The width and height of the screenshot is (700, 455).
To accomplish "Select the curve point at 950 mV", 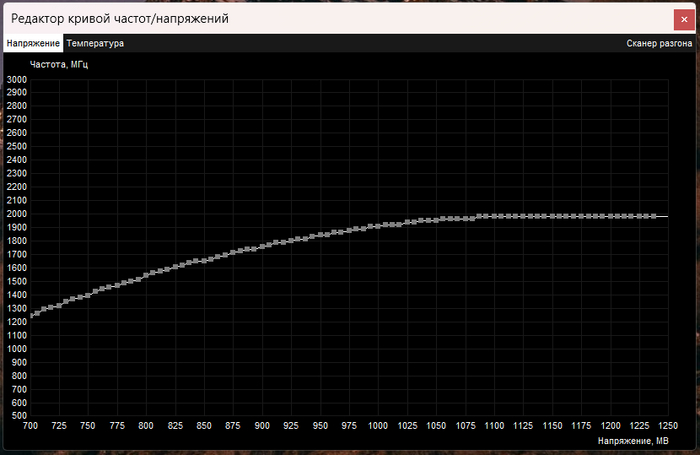I will 321,235.
